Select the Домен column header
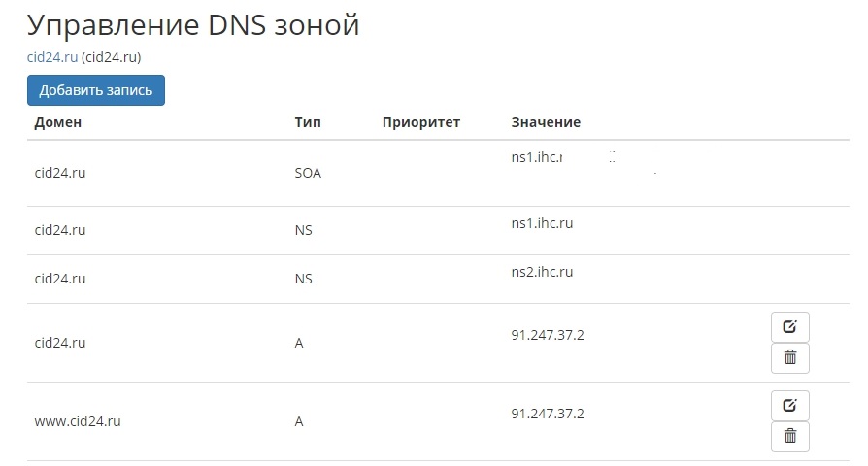The width and height of the screenshot is (868, 466). click(x=57, y=122)
